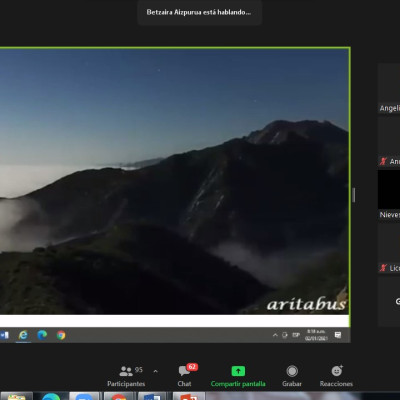Select the ESP language indicator
400x400 pixels.
pyautogui.click(x=296, y=335)
